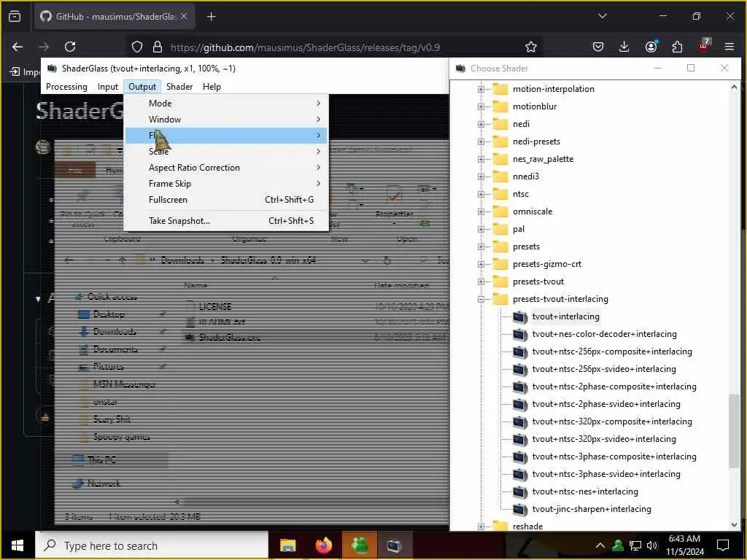Select tvout+ntsc-3phase-composite+interlacing shader icon
747x560 pixels.
coord(519,456)
